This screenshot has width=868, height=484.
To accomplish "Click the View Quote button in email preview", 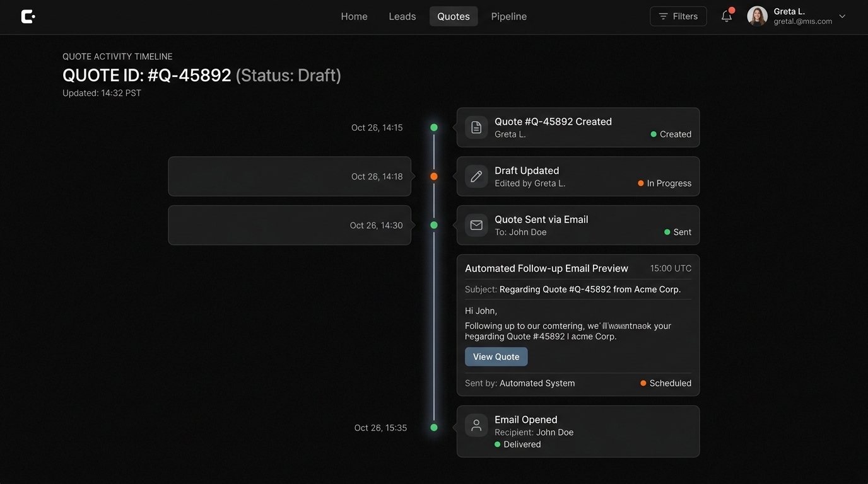I will pos(496,357).
